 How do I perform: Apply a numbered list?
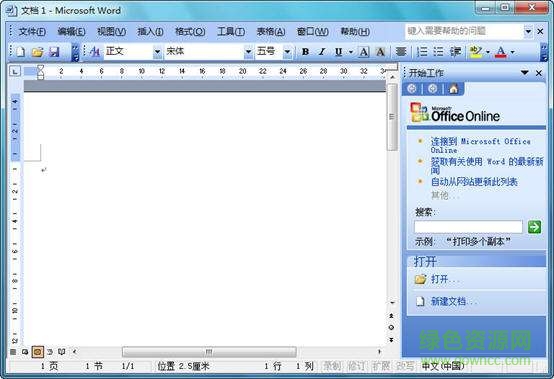pos(422,52)
